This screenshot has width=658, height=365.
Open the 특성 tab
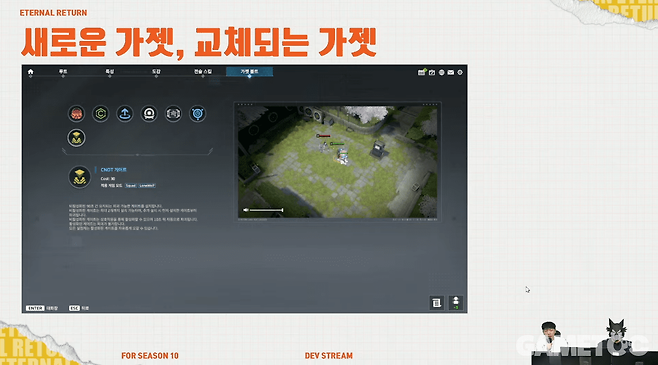click(x=110, y=72)
